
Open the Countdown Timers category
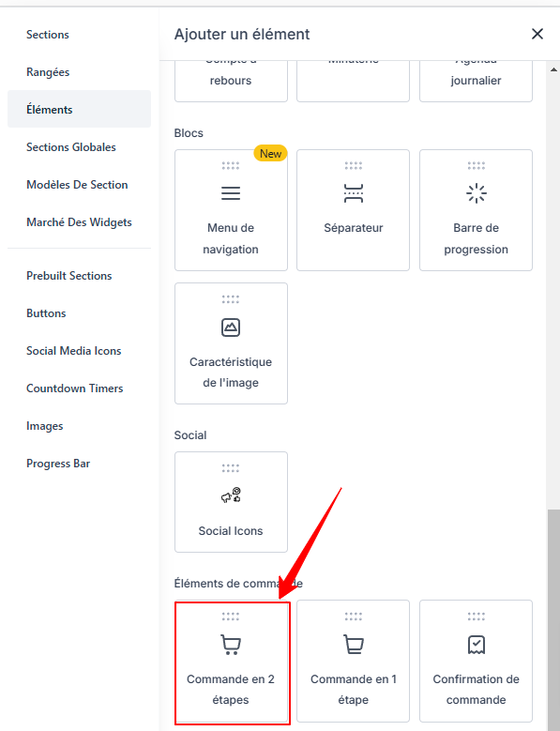click(x=74, y=388)
